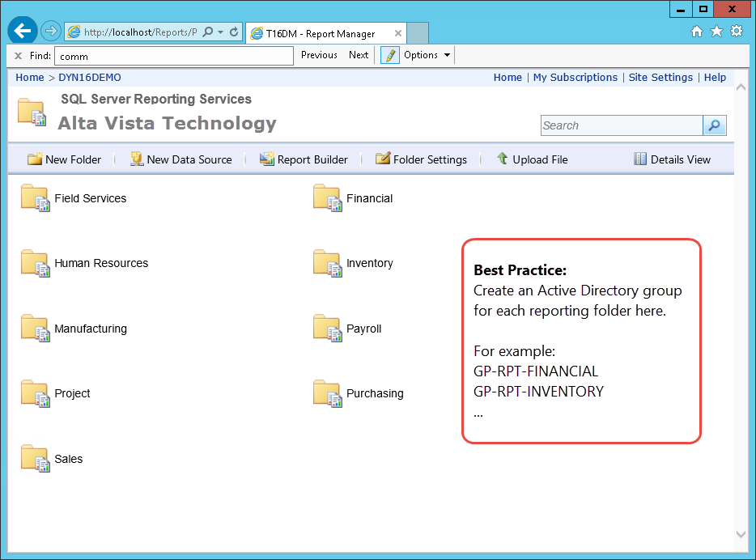
Task: Open the Project folder name link
Action: tap(72, 394)
